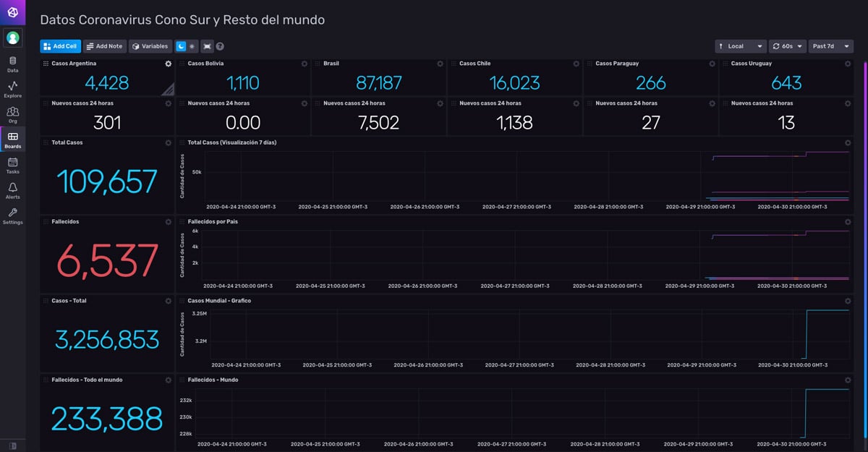Open Settings from the sidebar
Viewport: 868px width, 452px height.
click(12, 216)
